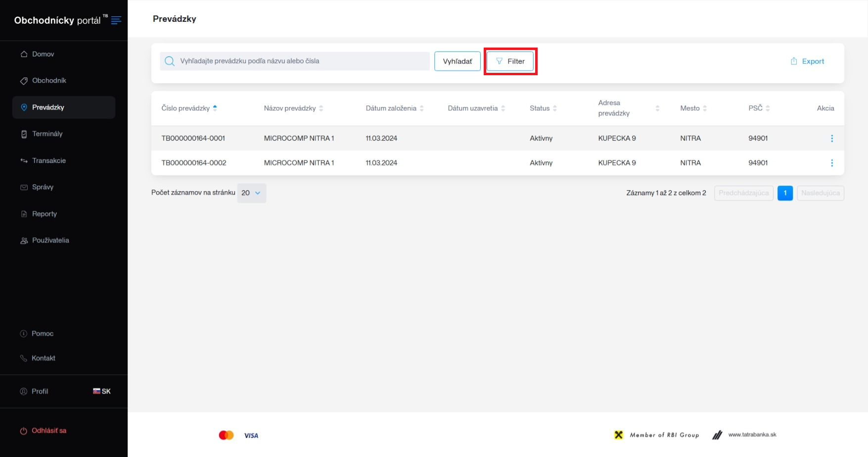
Task: Open the Filter options panel
Action: click(510, 61)
